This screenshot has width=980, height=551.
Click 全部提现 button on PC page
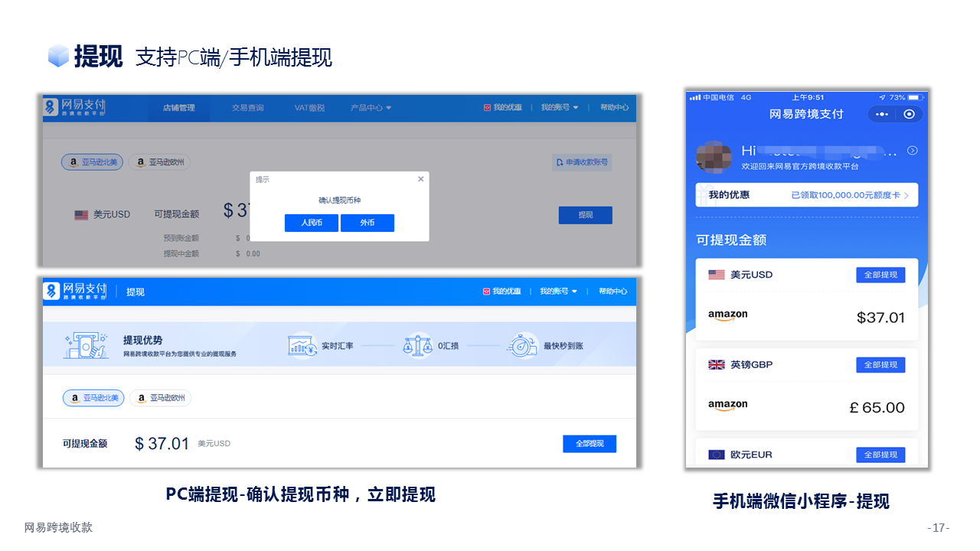tap(590, 444)
